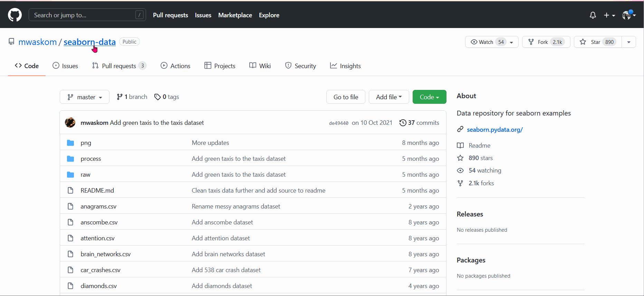Open diamonds.csv file

[99, 286]
